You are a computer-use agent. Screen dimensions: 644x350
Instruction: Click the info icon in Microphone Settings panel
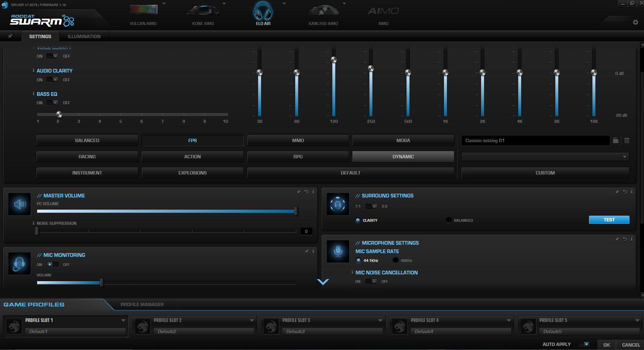(632, 239)
